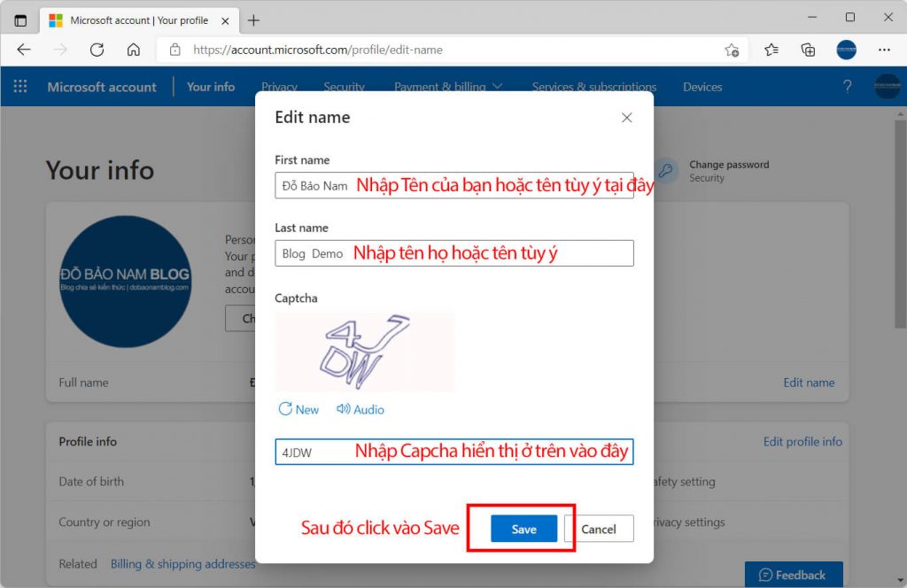This screenshot has width=907, height=588.
Task: Open the Favorites list icon
Action: 771,50
